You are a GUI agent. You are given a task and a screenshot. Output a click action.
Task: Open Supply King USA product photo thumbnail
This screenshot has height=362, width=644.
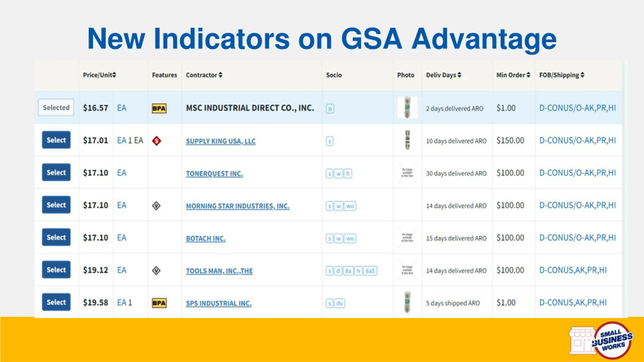tap(408, 140)
